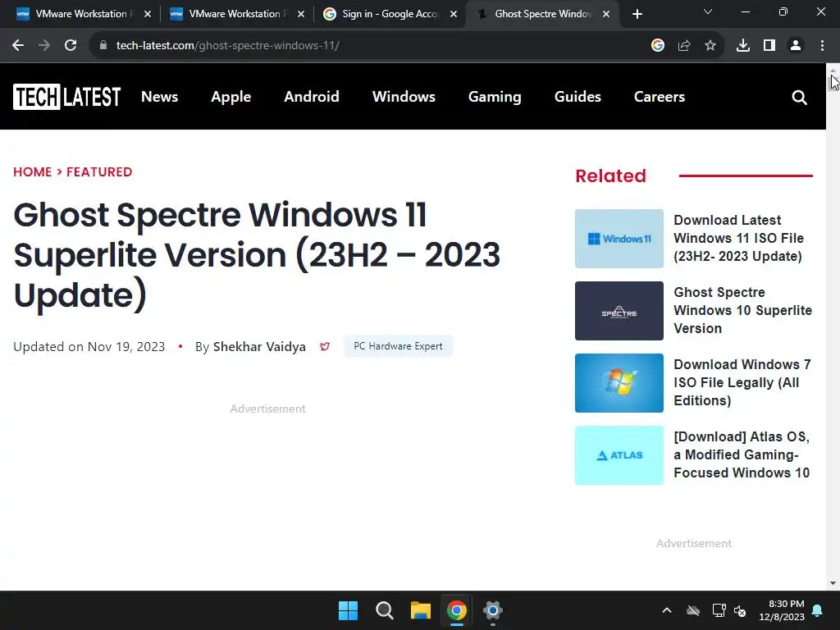Image resolution: width=840 pixels, height=630 pixels.
Task: Show hidden system tray icons
Action: pos(667,610)
